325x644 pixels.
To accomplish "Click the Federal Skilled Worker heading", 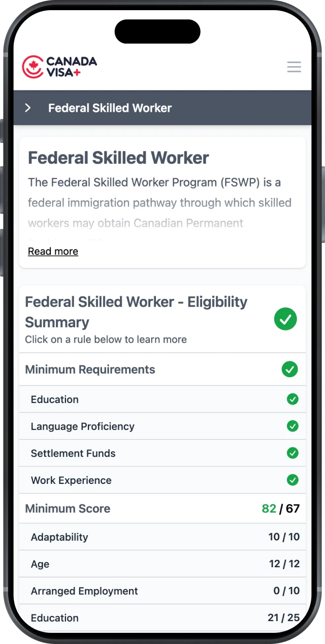I will 118,158.
